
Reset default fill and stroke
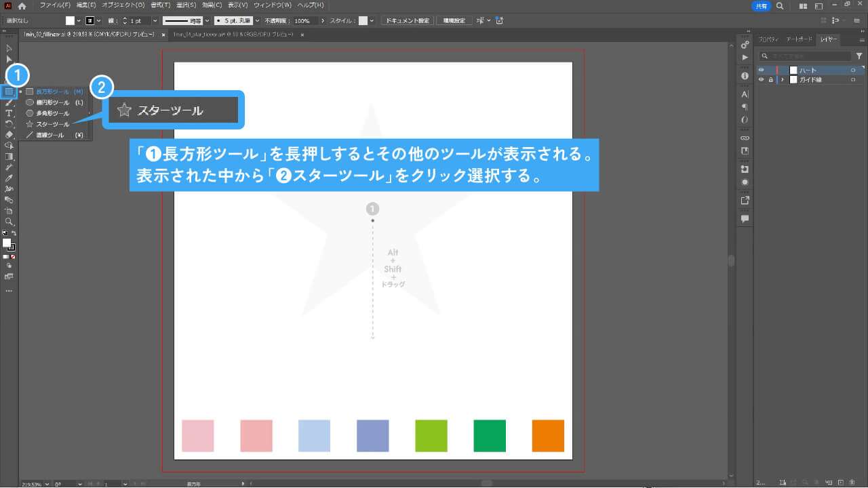[x=5, y=233]
